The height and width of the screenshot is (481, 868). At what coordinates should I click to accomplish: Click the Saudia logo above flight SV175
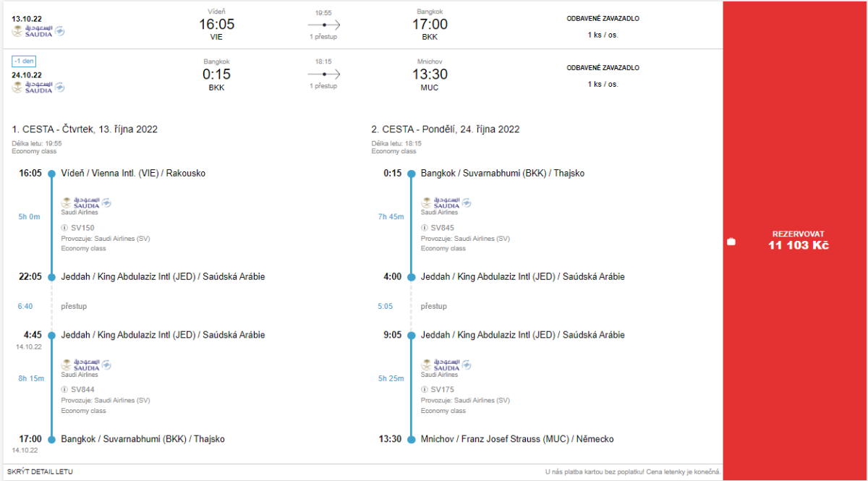click(446, 365)
